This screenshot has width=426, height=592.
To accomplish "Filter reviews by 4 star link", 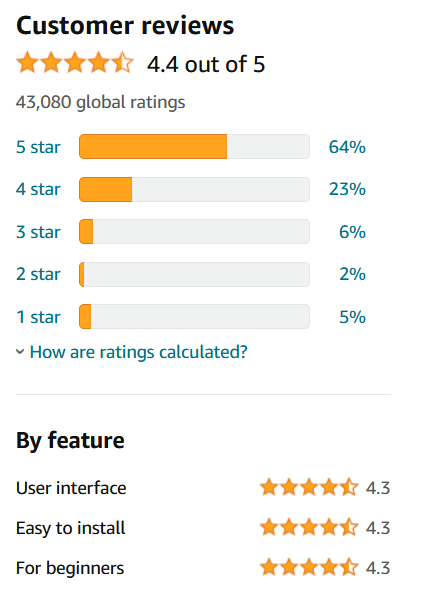I will [x=38, y=189].
